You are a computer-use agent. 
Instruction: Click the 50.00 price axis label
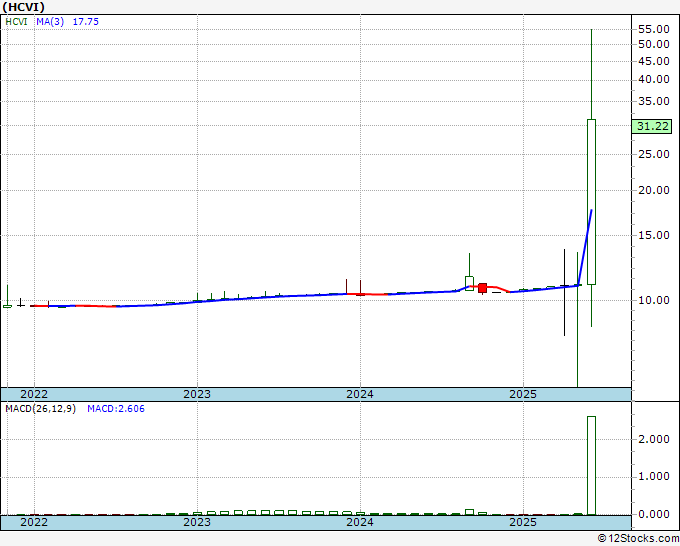click(654, 44)
